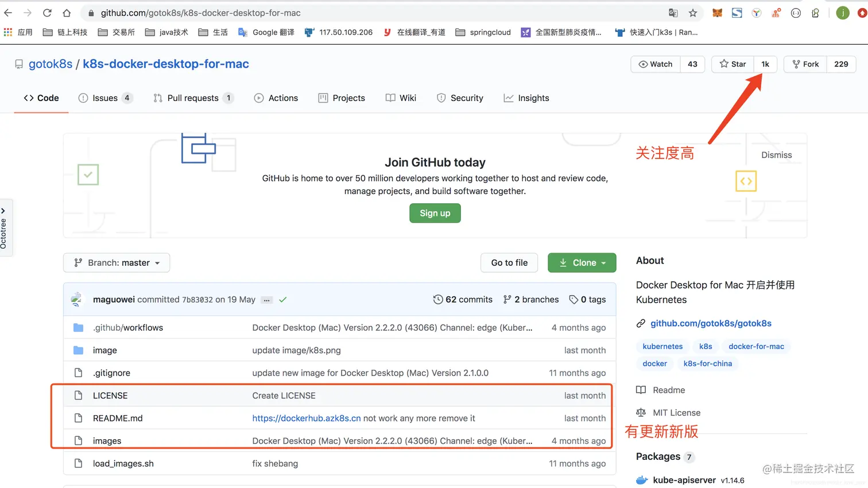Open the Google 翻译 bookmark

click(x=266, y=32)
